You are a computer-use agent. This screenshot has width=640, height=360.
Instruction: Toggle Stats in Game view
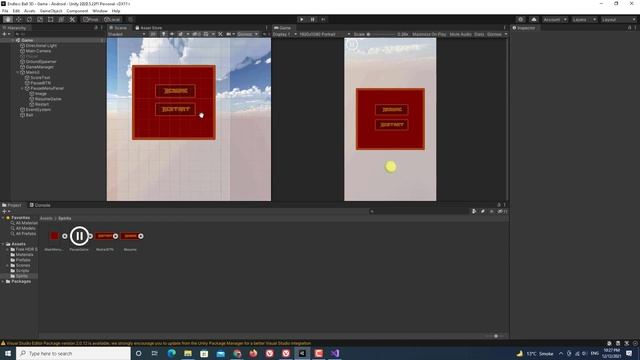[479, 34]
